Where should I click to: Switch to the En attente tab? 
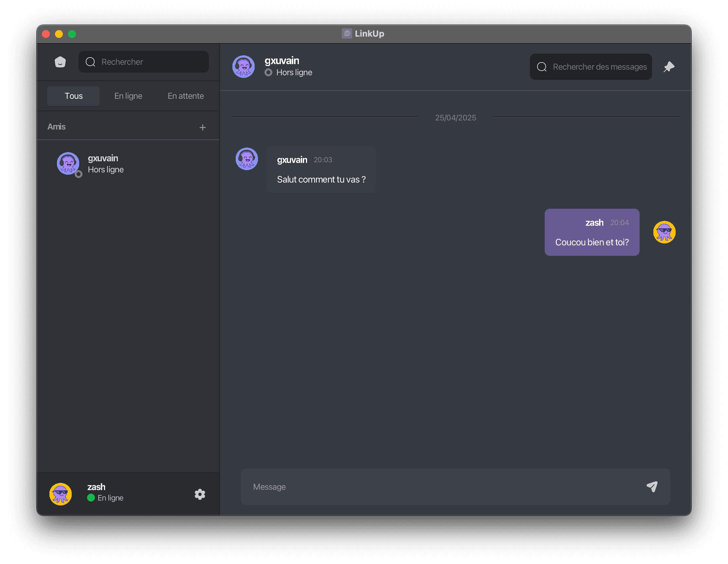186,96
